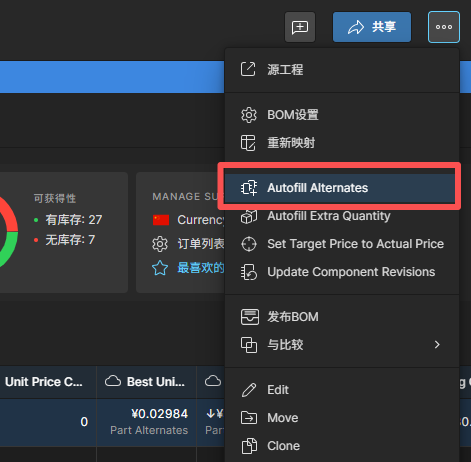Expand the 与比较 submenu arrow
Image resolution: width=471 pixels, height=462 pixels.
[x=437, y=345]
